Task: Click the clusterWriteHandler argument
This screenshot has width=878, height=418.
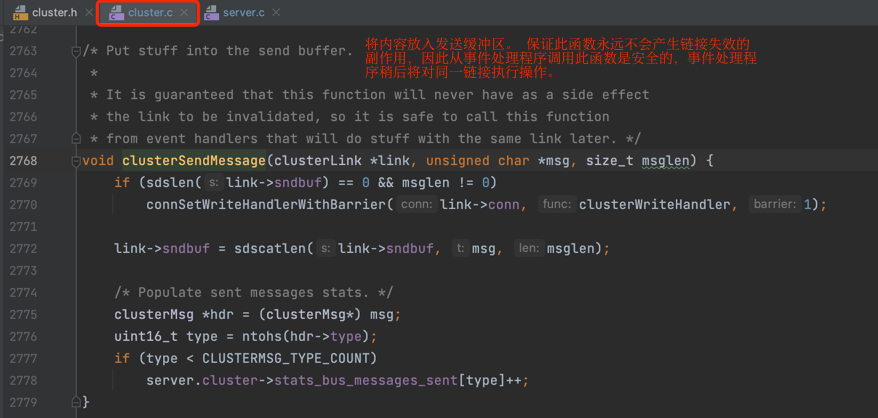Action: 655,205
